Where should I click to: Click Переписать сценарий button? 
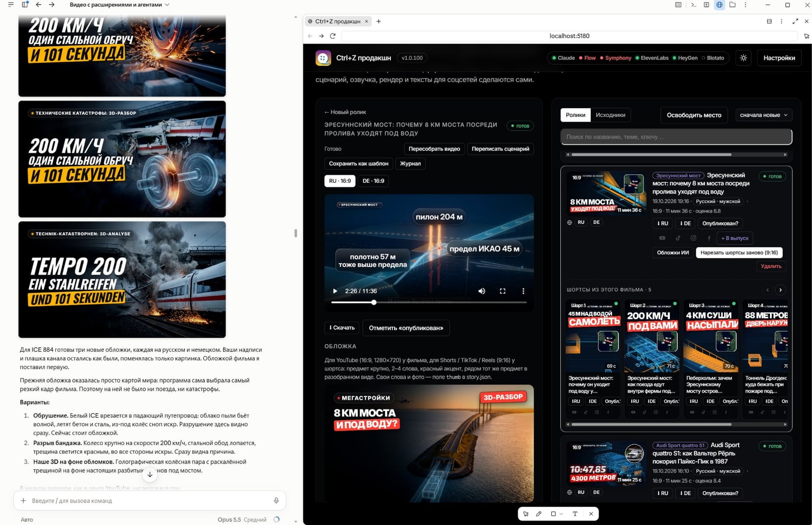pos(500,149)
